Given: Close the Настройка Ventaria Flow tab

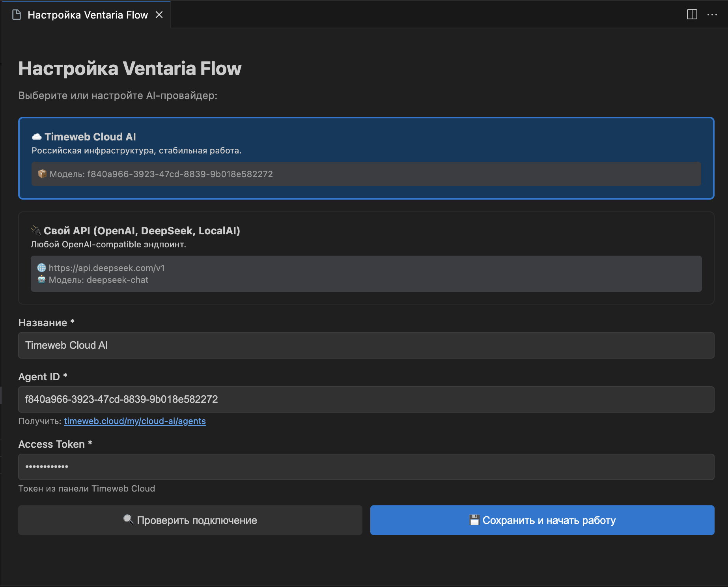Looking at the screenshot, I should coord(159,15).
